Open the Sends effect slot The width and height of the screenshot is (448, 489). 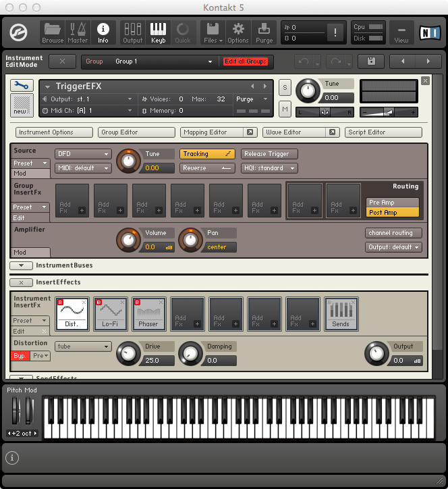(341, 314)
